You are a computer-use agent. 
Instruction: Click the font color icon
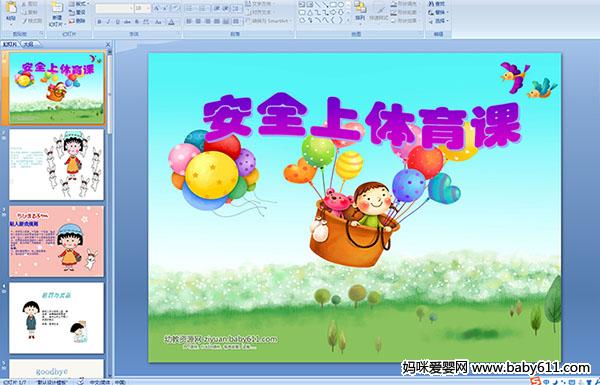point(171,22)
